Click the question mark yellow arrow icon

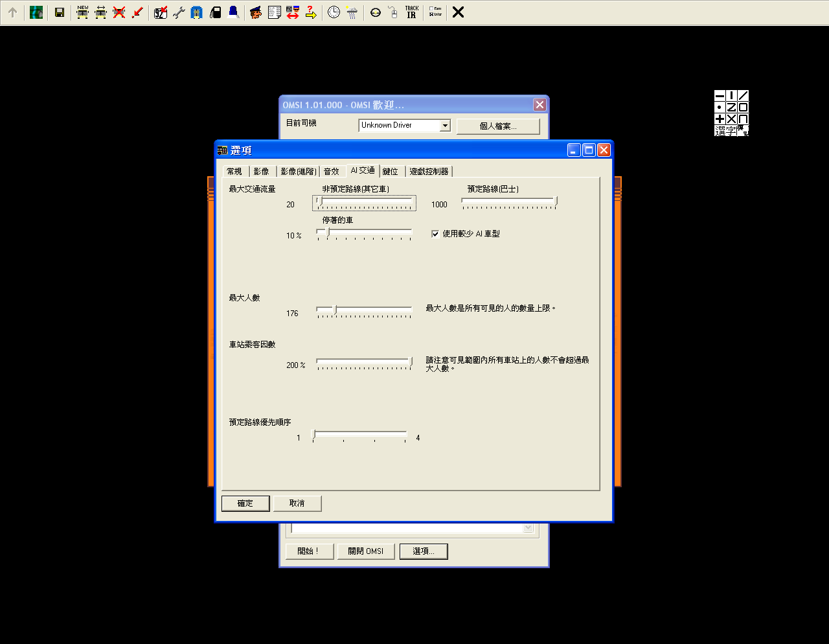[x=310, y=12]
